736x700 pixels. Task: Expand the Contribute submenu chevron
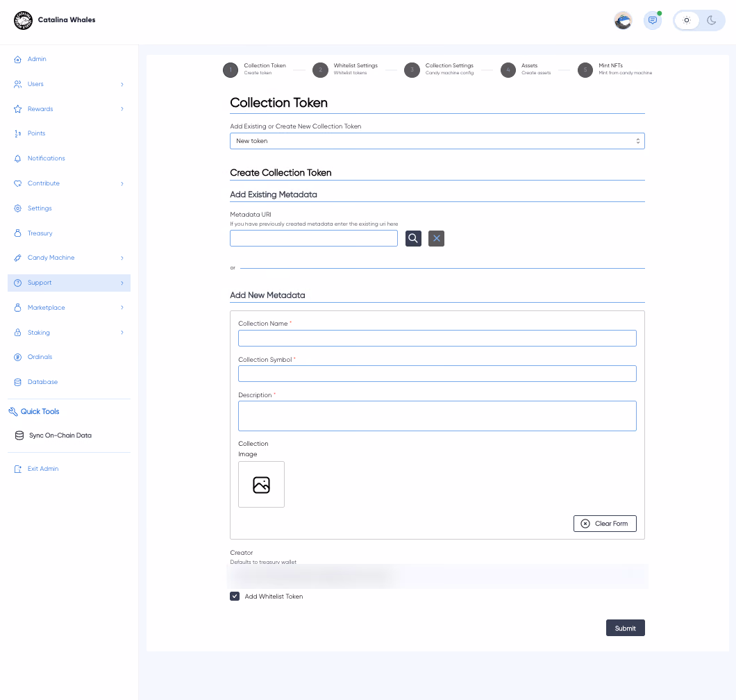[x=122, y=183]
